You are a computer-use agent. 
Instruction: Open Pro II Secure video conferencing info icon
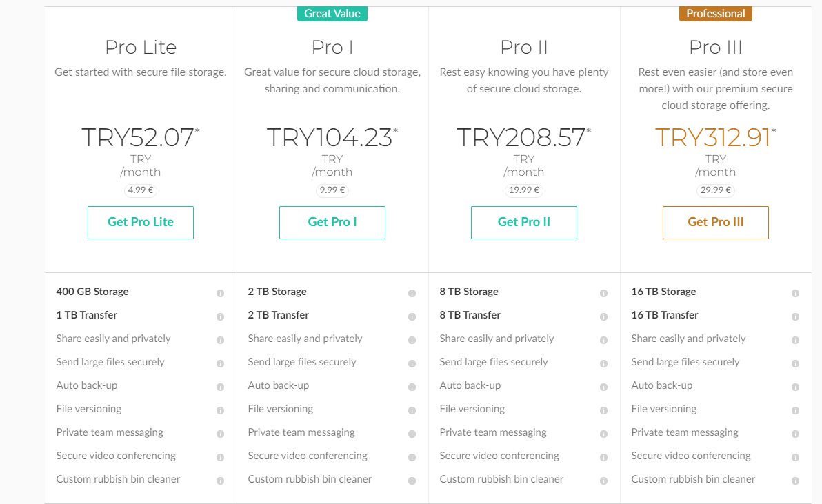pos(603,457)
